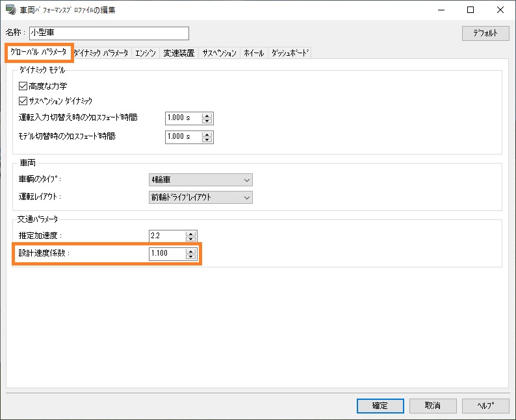Open the 車輌のタイプ dropdown showing 4輪車
Screen dimensions: 516x420
click(200, 180)
